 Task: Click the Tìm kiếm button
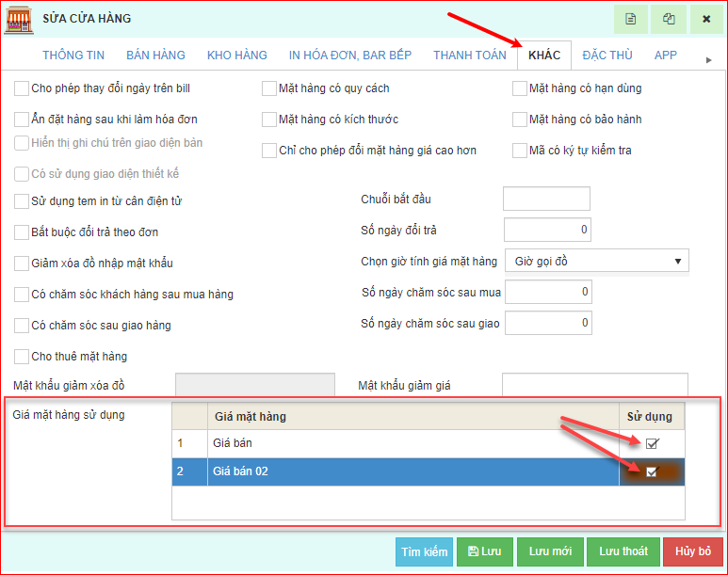pyautogui.click(x=424, y=551)
